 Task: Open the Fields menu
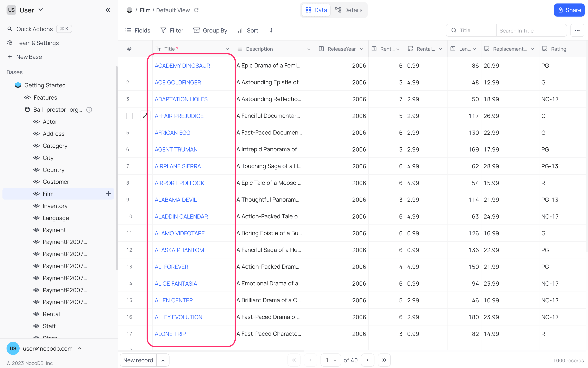click(138, 30)
